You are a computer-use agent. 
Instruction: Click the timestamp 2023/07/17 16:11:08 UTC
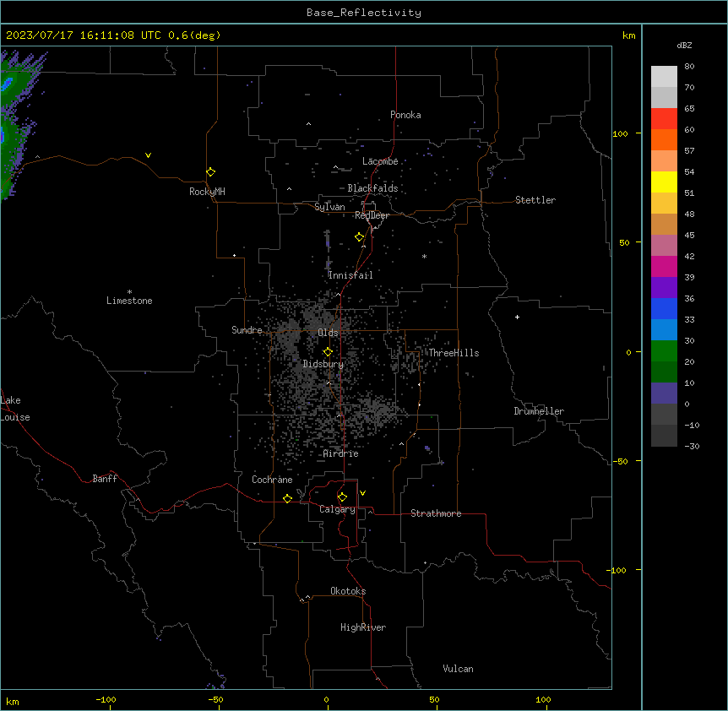click(x=84, y=35)
